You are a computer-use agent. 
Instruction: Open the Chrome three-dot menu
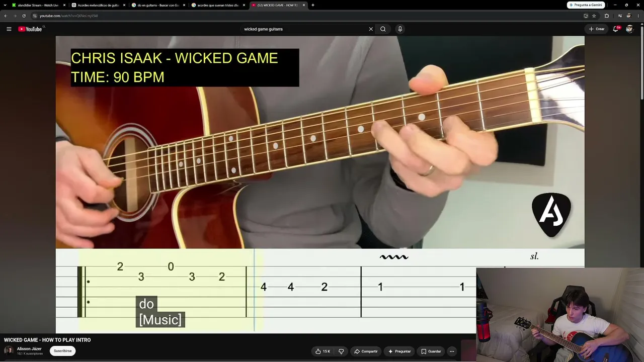(x=637, y=16)
